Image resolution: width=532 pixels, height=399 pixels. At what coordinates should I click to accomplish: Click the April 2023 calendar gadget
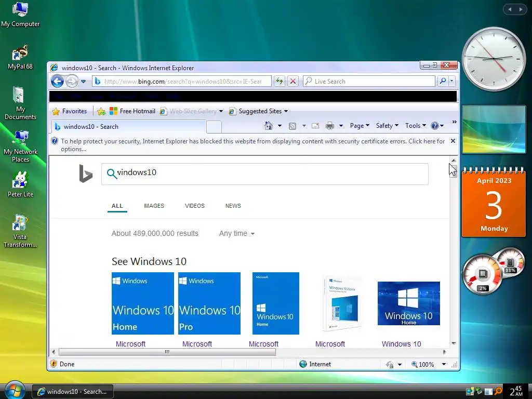494,202
